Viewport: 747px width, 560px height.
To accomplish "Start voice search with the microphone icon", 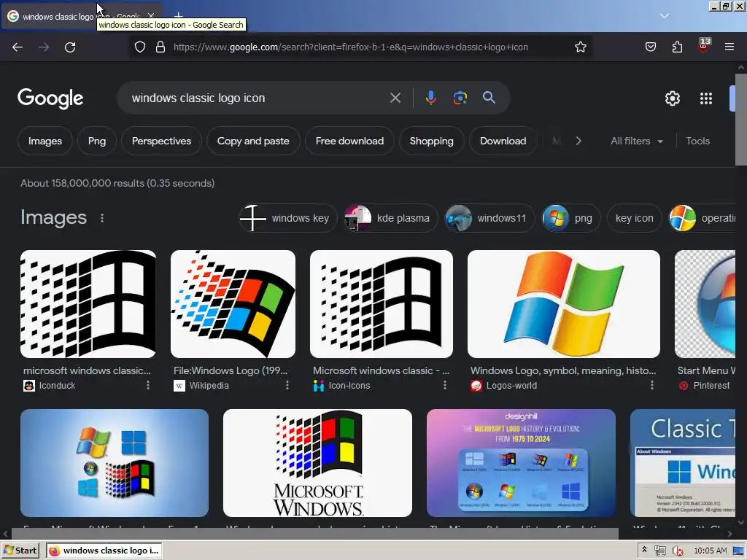I will (x=430, y=98).
